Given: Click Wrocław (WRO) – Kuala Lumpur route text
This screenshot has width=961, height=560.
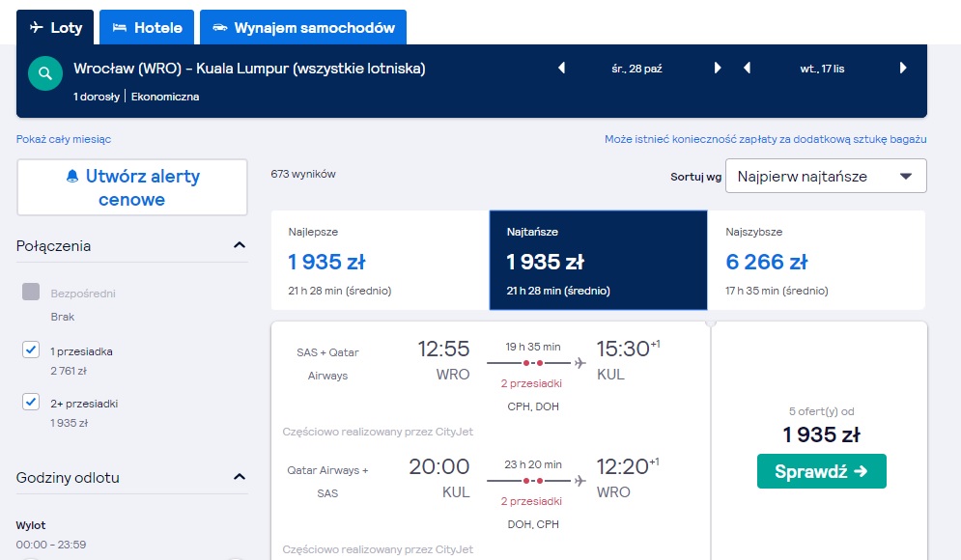Looking at the screenshot, I should 249,68.
